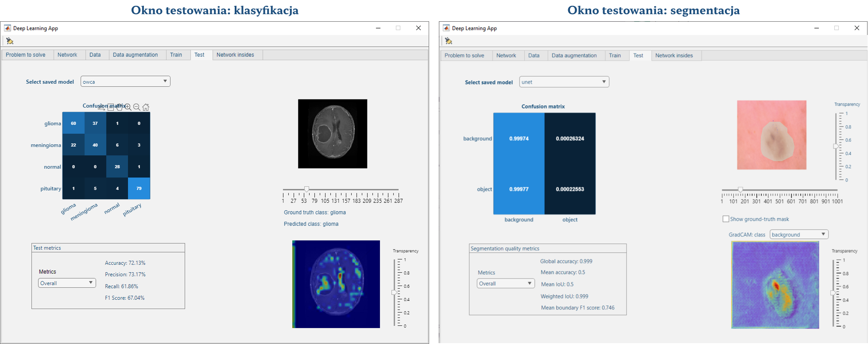
Task: Click the zoom in icon above confusion matrix
Action: [x=128, y=107]
